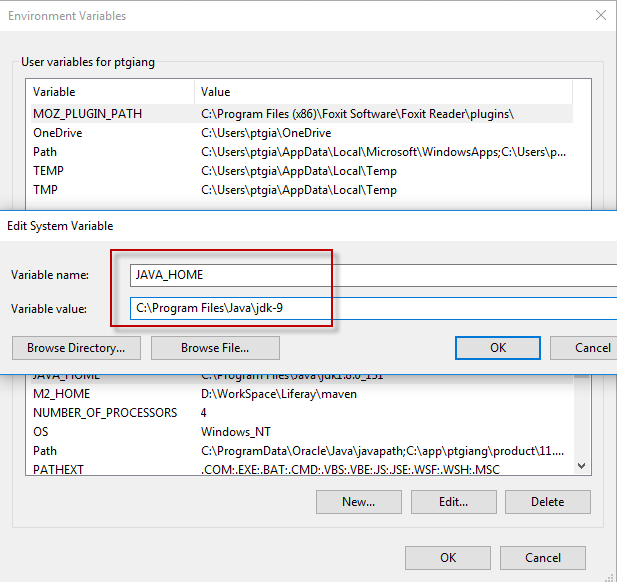Screen dimensions: 617x582
Task: Click the New system variable button
Action: tap(358, 502)
